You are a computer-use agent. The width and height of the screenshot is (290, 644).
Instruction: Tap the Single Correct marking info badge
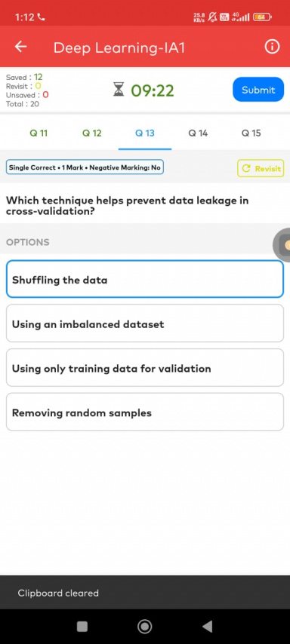(85, 167)
